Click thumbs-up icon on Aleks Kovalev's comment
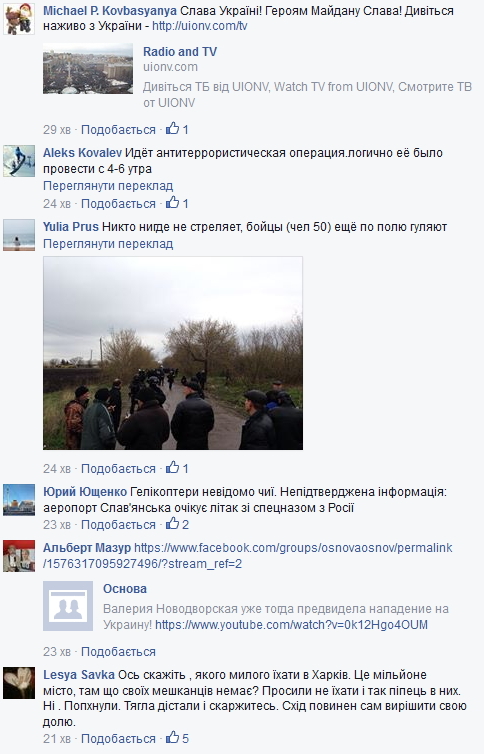This screenshot has height=754, width=484. [172, 202]
